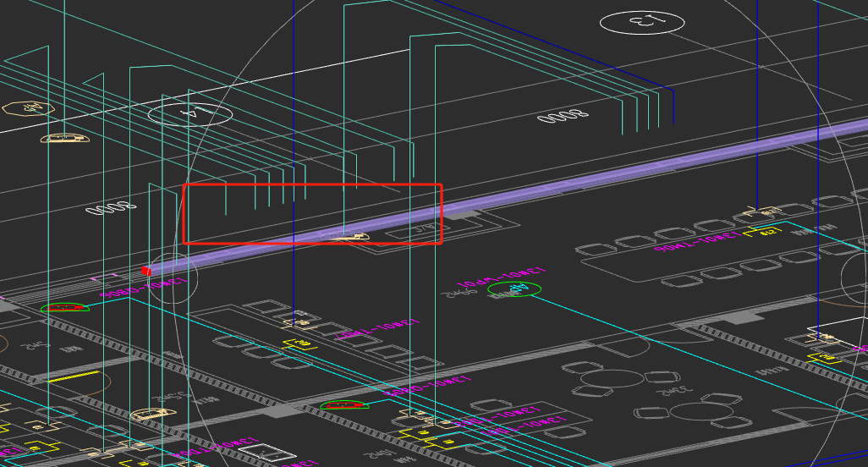
Task: Select the green circled AP device symbol
Action: [514, 288]
